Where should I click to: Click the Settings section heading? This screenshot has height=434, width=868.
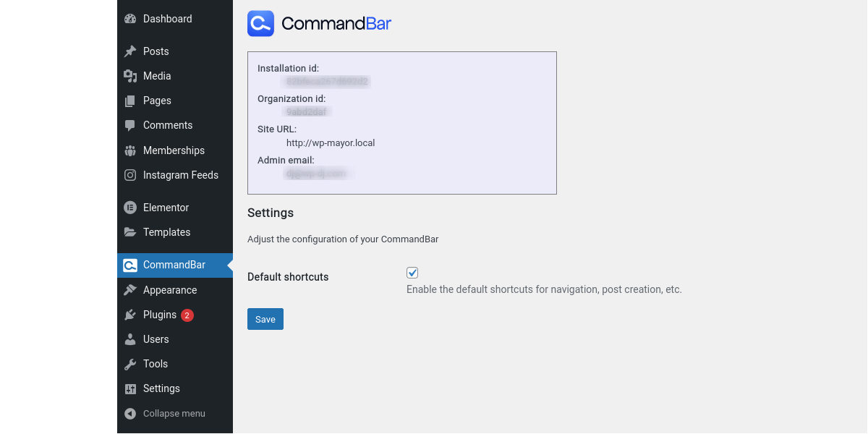pyautogui.click(x=271, y=213)
